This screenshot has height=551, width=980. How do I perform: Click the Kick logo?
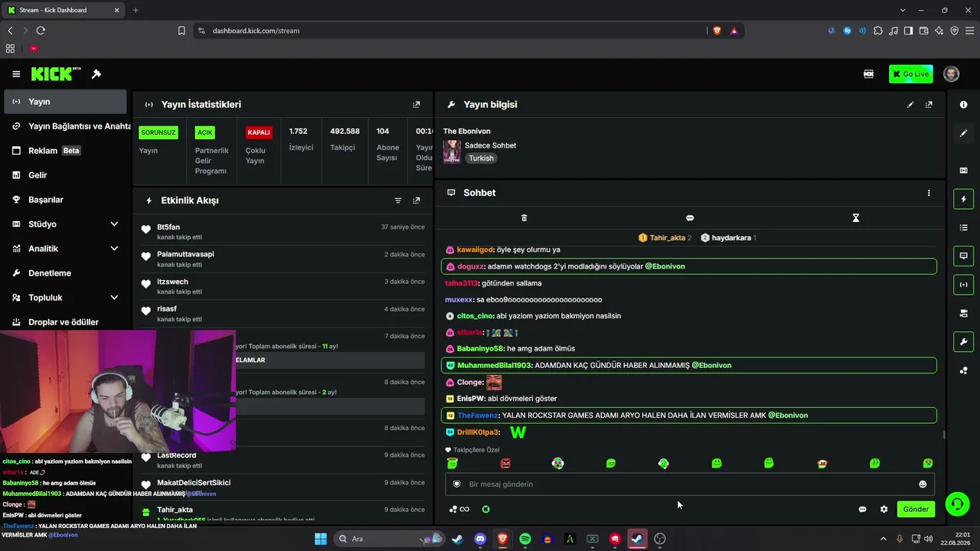pos(56,74)
